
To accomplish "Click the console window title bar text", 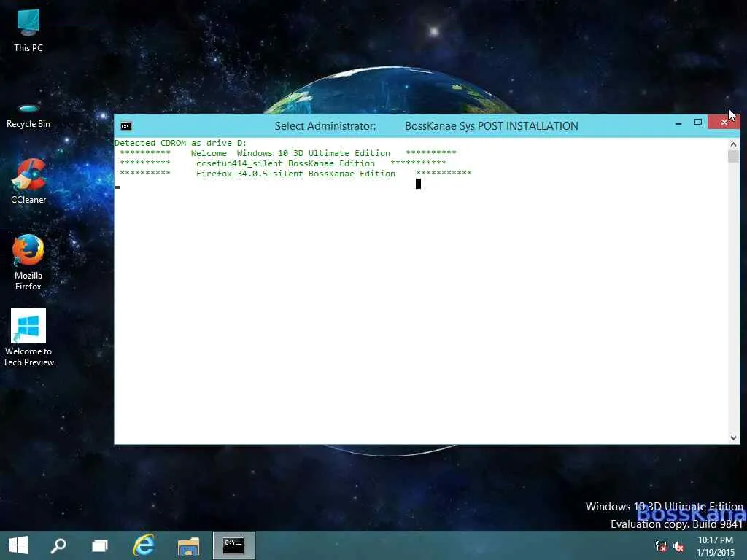I will coord(426,126).
